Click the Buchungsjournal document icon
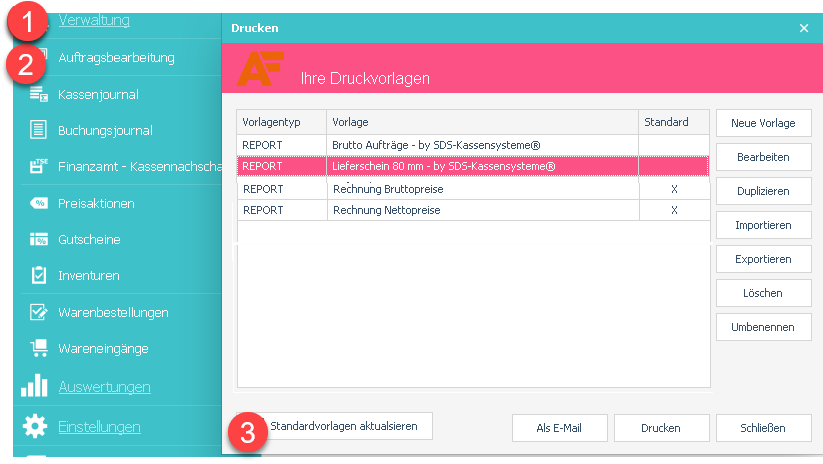Image resolution: width=823 pixels, height=464 pixels. 38,130
